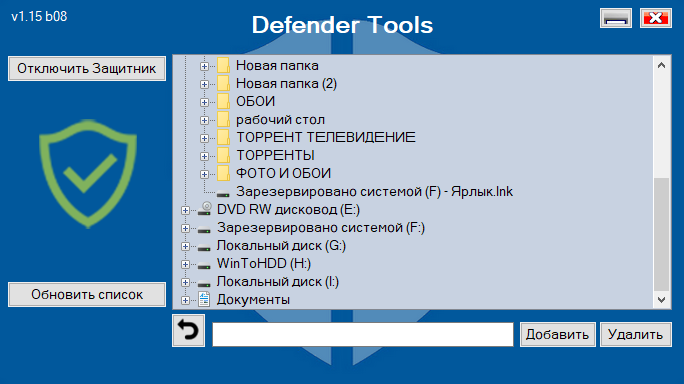The image size is (684, 384).
Task: Click the tree vertical scrollbar thumb
Action: point(662,234)
